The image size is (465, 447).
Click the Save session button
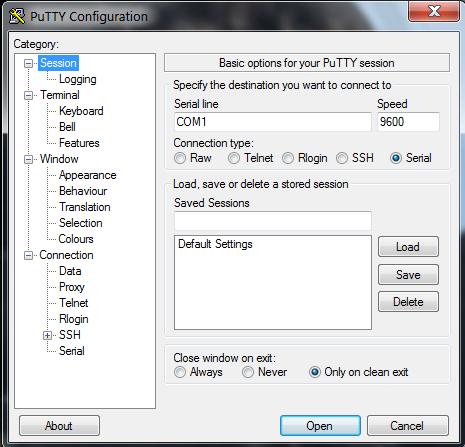(x=408, y=275)
